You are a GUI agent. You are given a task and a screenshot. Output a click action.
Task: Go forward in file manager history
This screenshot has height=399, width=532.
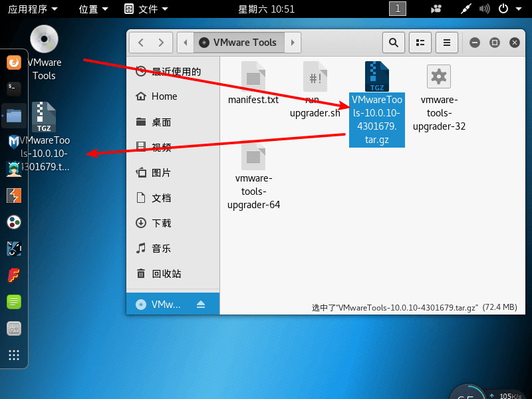point(162,43)
